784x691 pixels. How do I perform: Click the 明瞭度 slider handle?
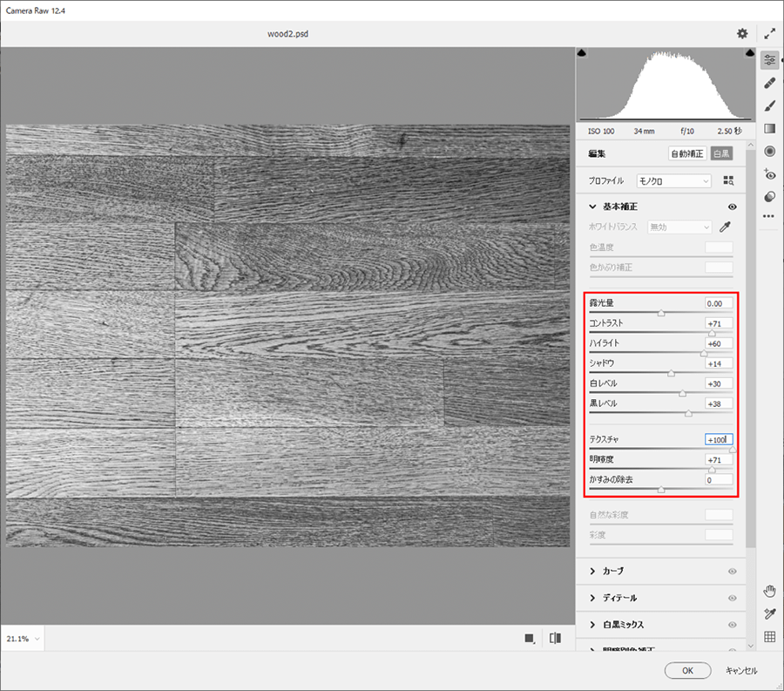point(712,470)
